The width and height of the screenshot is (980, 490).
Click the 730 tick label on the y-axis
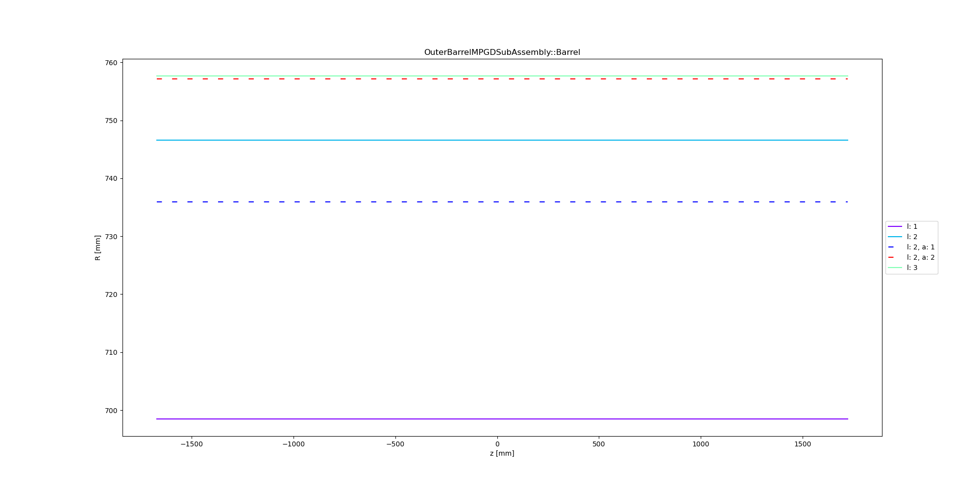111,237
